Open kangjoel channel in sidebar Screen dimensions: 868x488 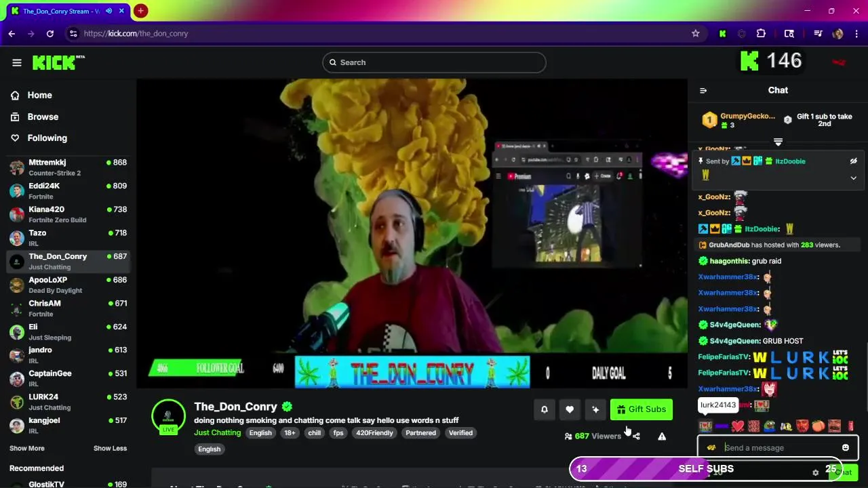pos(68,425)
